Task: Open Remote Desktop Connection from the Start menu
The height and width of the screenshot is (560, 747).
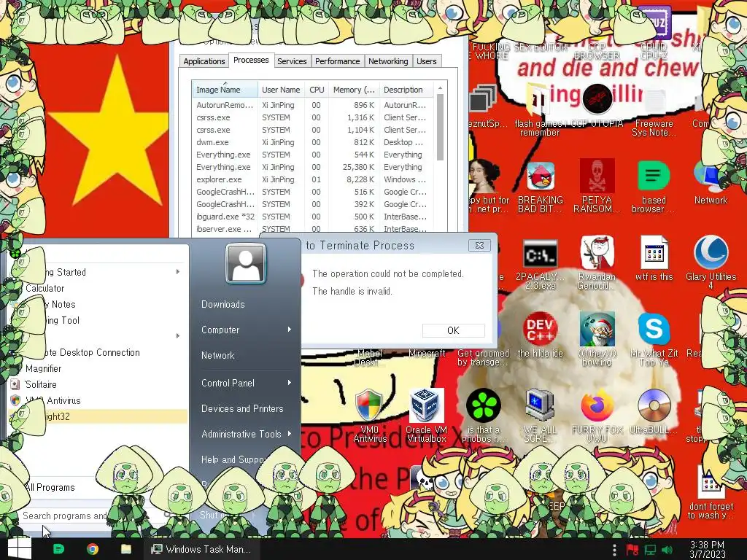Action: 93,352
